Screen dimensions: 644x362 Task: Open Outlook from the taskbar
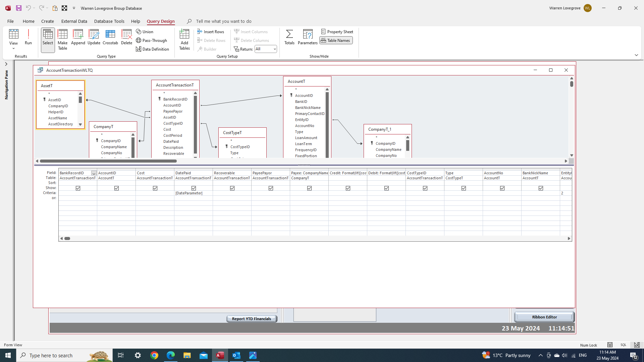[236, 355]
